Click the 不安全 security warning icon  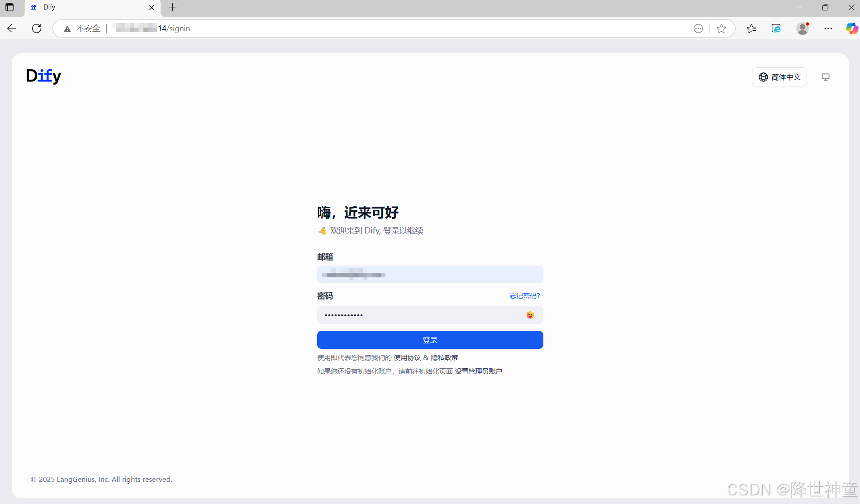coord(67,28)
